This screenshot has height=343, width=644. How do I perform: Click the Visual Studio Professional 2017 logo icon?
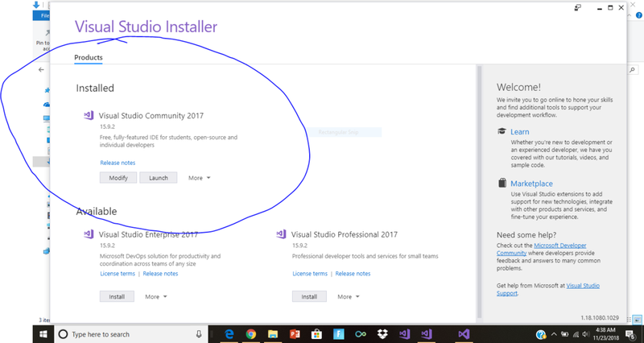point(281,234)
